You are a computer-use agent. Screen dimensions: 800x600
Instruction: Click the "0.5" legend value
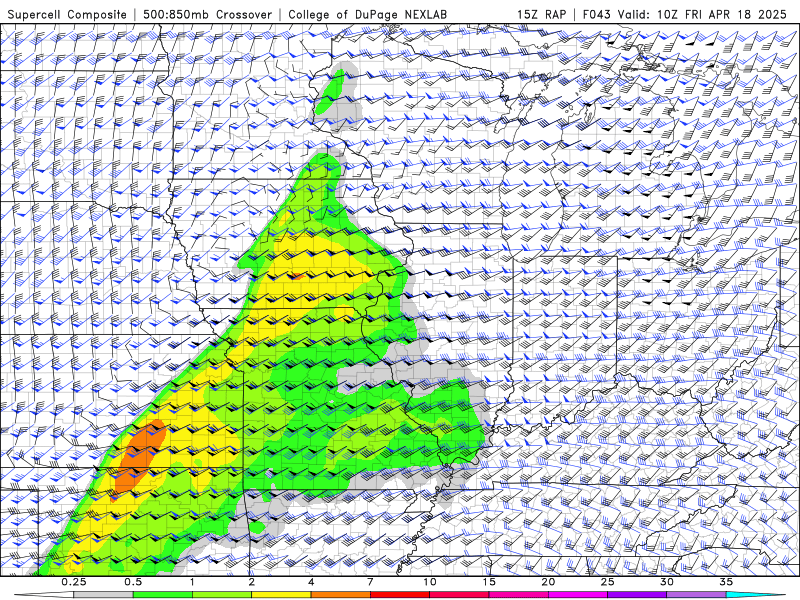click(x=133, y=582)
